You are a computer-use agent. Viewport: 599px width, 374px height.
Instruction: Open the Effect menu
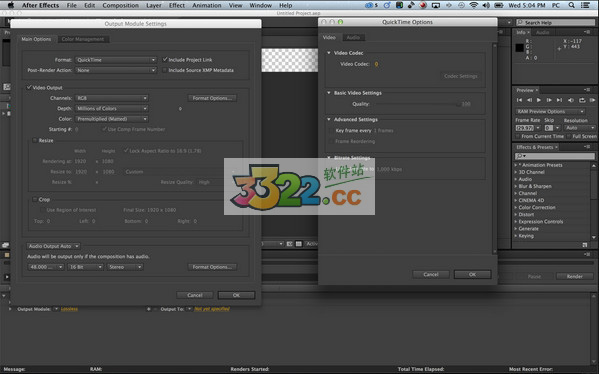tap(177, 5)
